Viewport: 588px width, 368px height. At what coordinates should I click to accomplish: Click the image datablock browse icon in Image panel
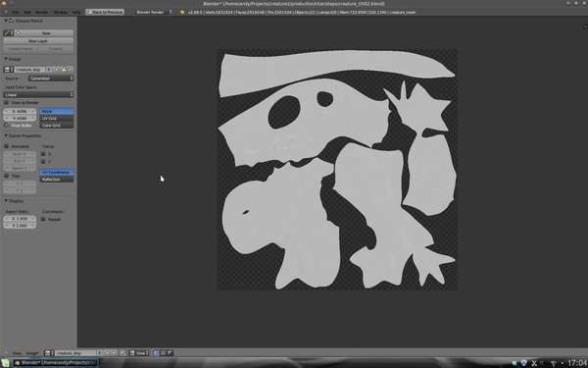pos(8,70)
